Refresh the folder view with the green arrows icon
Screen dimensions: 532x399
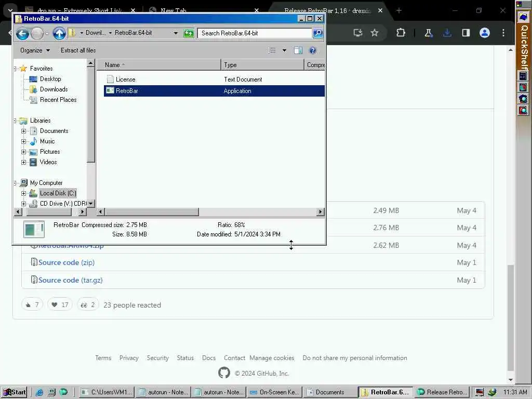(188, 33)
